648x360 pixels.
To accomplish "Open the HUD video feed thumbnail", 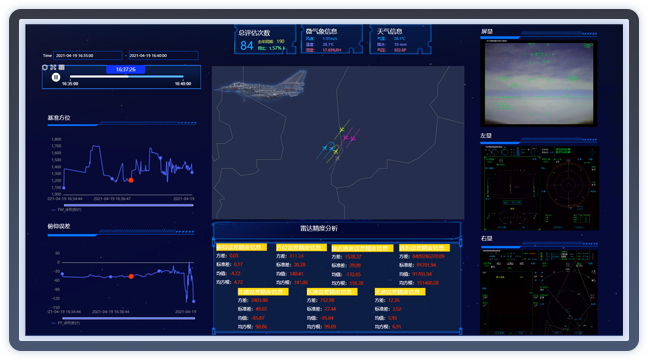I will [538, 83].
